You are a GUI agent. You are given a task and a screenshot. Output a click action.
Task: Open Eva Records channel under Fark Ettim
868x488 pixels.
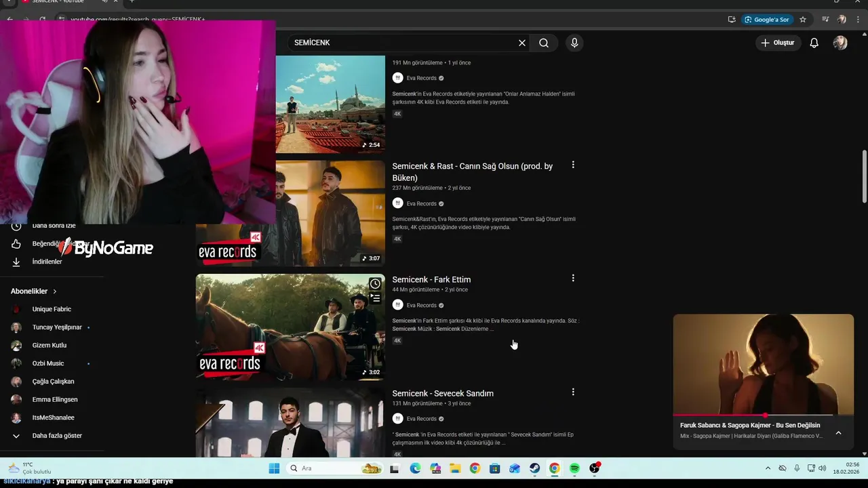[x=421, y=305]
